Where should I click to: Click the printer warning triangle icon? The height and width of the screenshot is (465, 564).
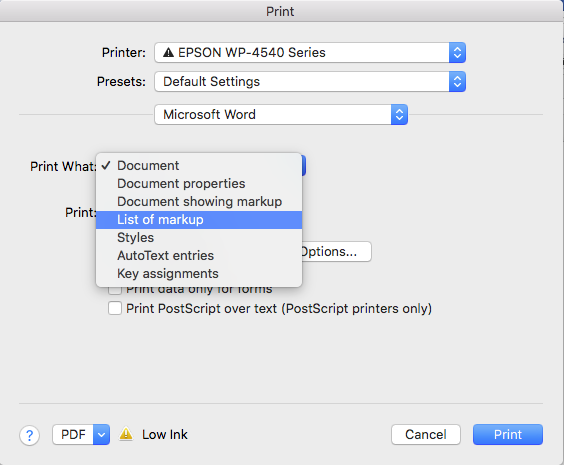pyautogui.click(x=168, y=53)
